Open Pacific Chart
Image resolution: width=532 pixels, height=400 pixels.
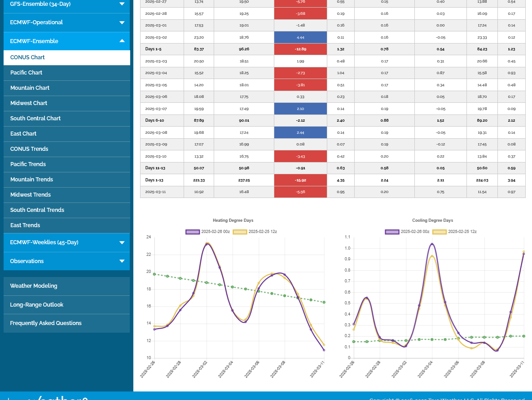pyautogui.click(x=66, y=73)
